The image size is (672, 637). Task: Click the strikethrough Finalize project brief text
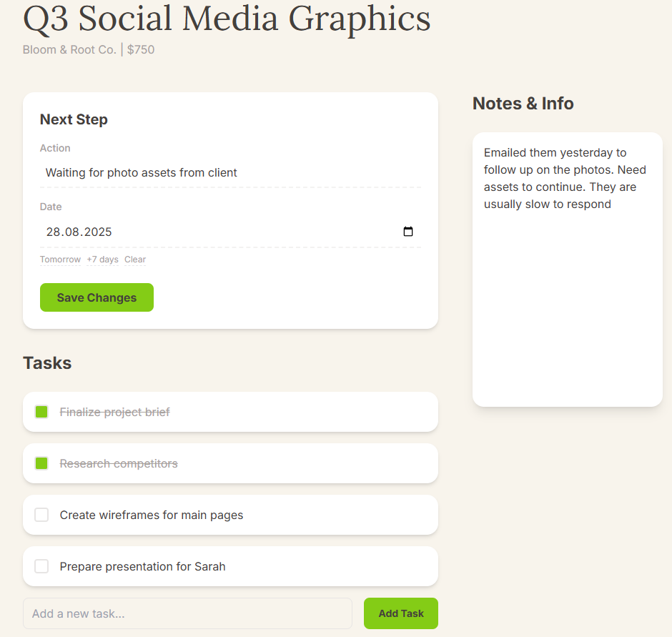[x=114, y=412]
